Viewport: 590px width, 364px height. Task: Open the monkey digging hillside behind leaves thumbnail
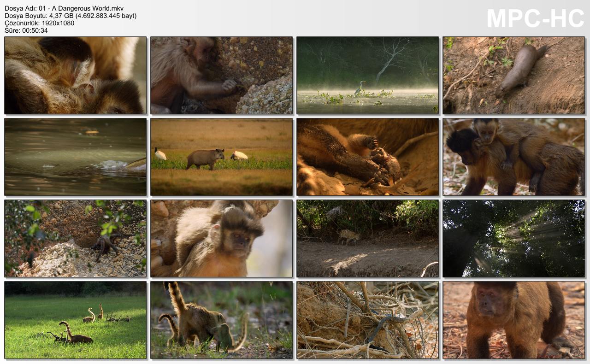tap(76, 239)
